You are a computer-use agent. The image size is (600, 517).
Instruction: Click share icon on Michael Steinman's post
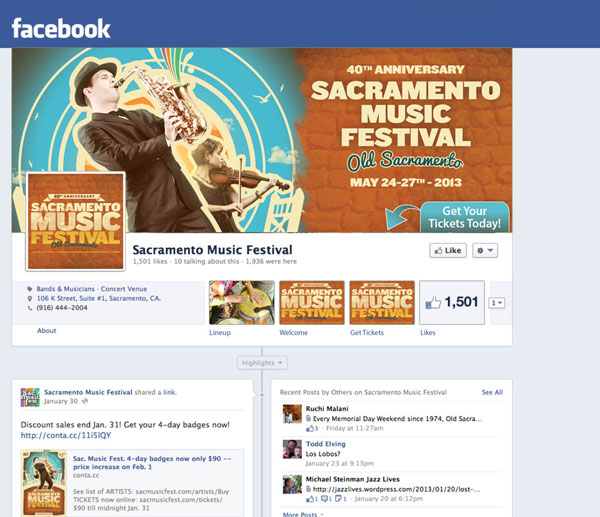(338, 499)
